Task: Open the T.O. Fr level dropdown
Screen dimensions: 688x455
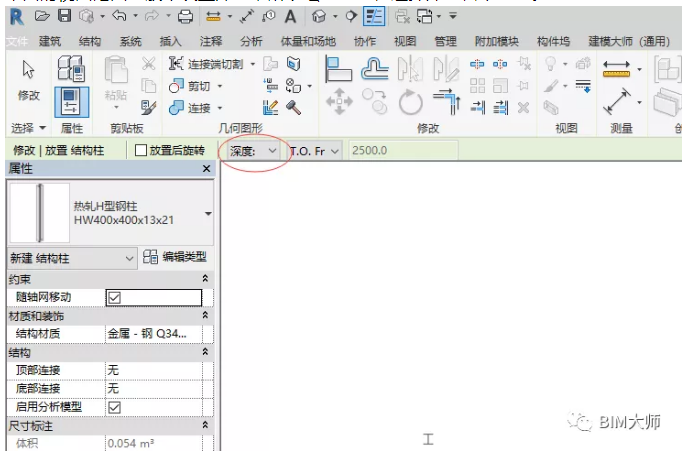Action: pyautogui.click(x=314, y=151)
